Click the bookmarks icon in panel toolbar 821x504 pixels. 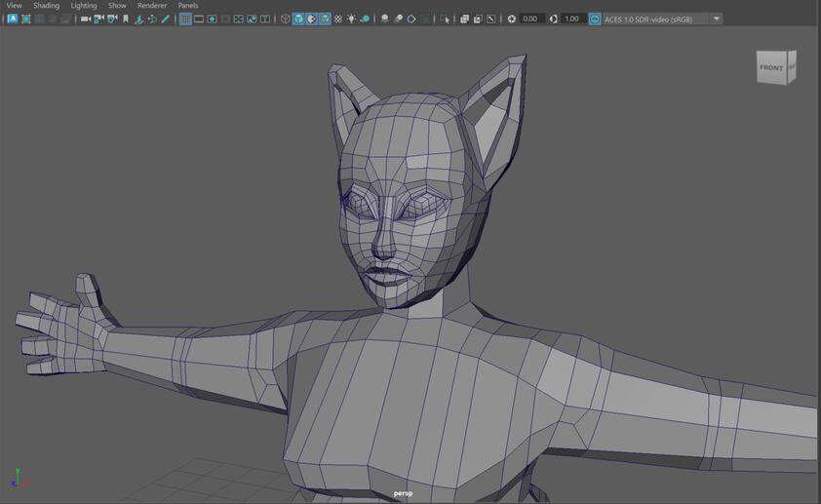(x=126, y=19)
